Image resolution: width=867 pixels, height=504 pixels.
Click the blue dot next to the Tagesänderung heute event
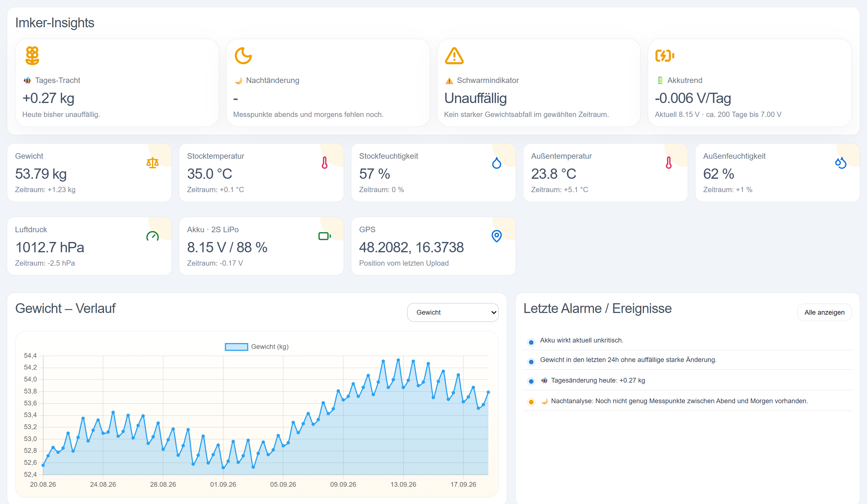531,381
